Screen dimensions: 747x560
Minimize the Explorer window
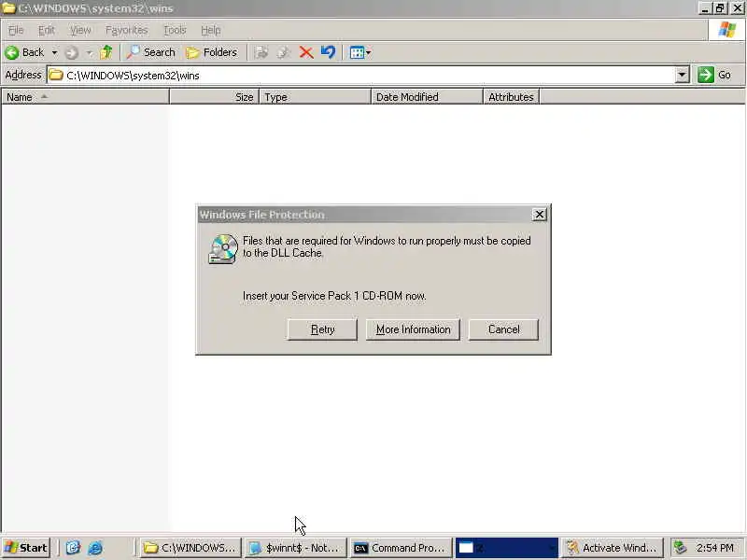[x=705, y=8]
